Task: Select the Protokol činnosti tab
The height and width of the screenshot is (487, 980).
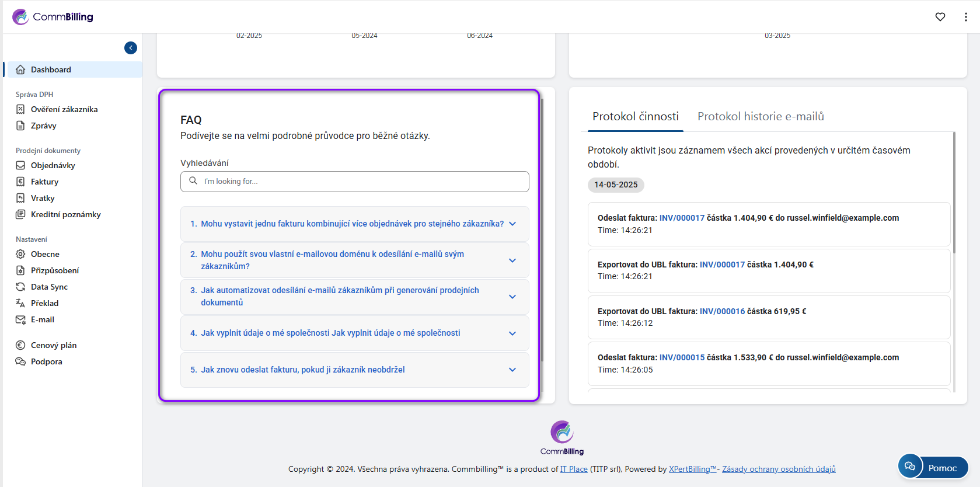Action: [x=635, y=116]
